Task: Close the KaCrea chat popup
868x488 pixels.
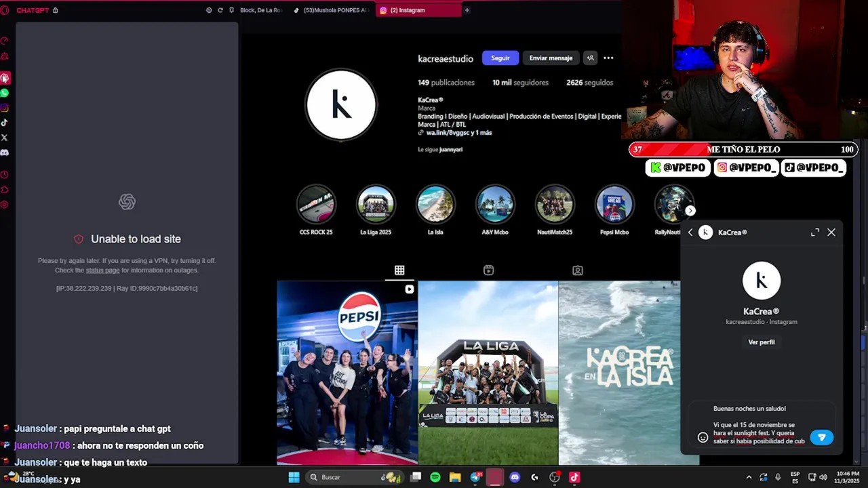Action: click(x=831, y=232)
